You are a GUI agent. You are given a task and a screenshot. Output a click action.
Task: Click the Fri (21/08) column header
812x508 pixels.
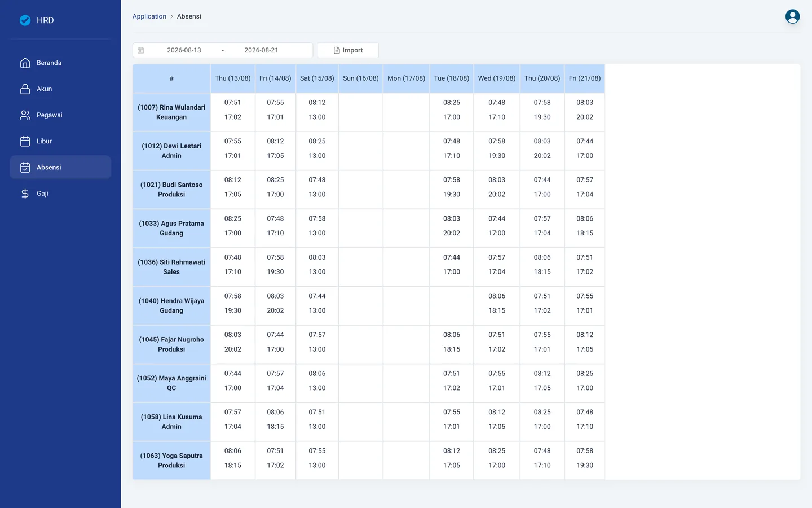coord(585,78)
